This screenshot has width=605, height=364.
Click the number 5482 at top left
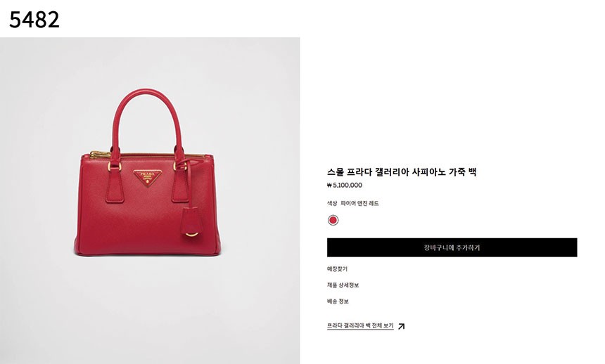[x=34, y=20]
